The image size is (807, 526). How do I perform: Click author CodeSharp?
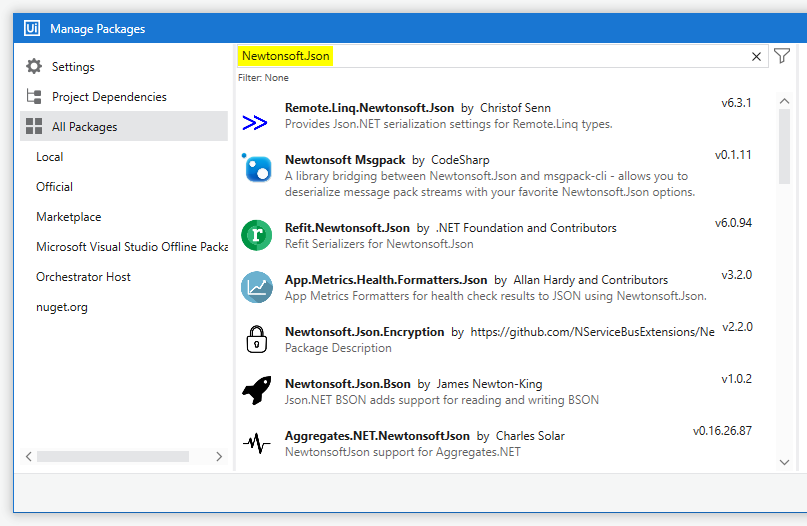tap(460, 160)
